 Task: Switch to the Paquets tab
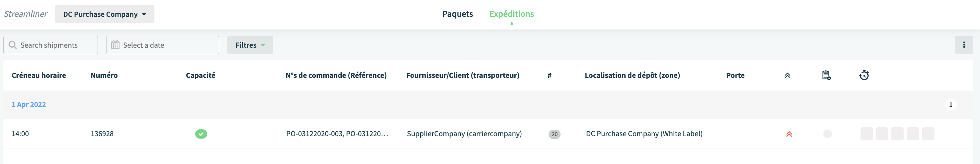(457, 14)
